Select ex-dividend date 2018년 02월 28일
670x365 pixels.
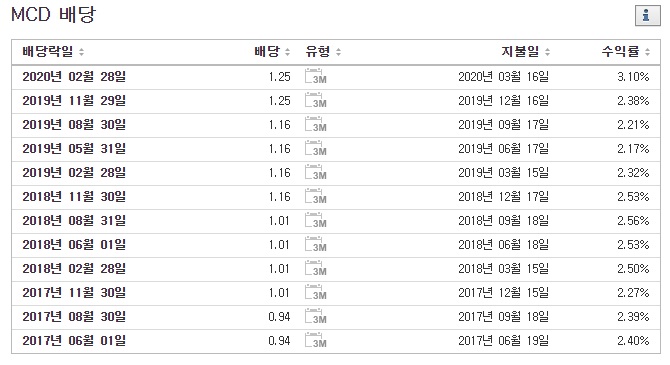74,268
